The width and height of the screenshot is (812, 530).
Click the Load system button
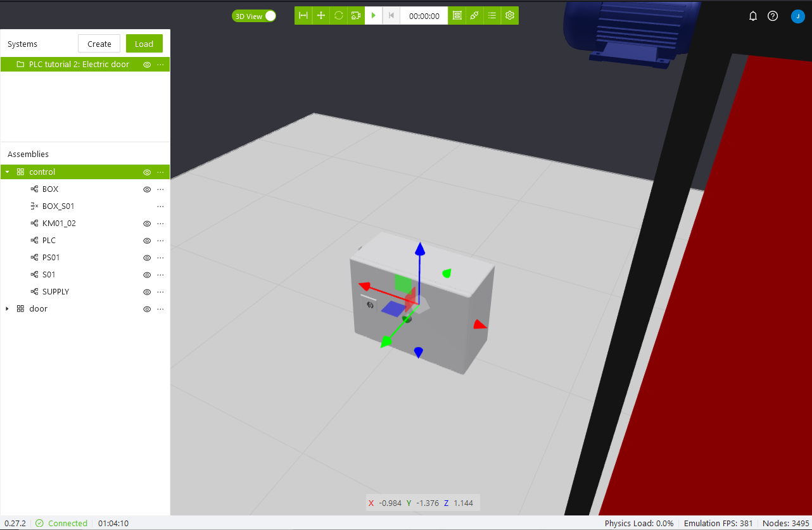click(x=144, y=44)
